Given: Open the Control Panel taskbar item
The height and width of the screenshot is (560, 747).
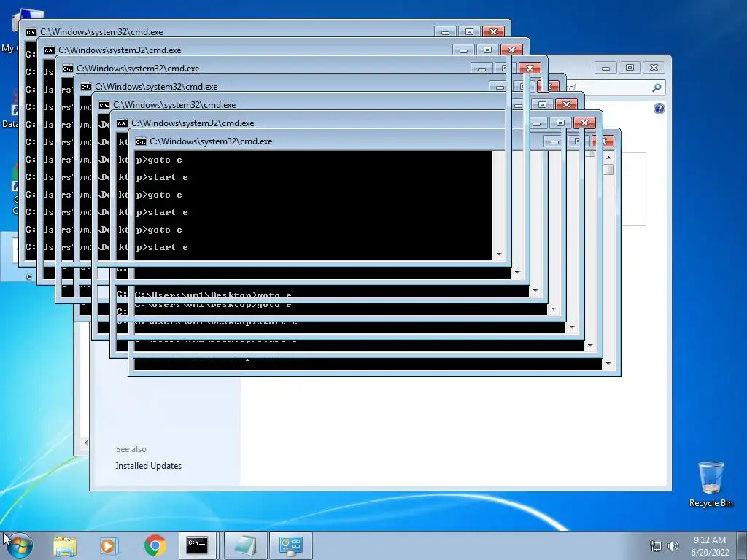Looking at the screenshot, I should point(290,545).
